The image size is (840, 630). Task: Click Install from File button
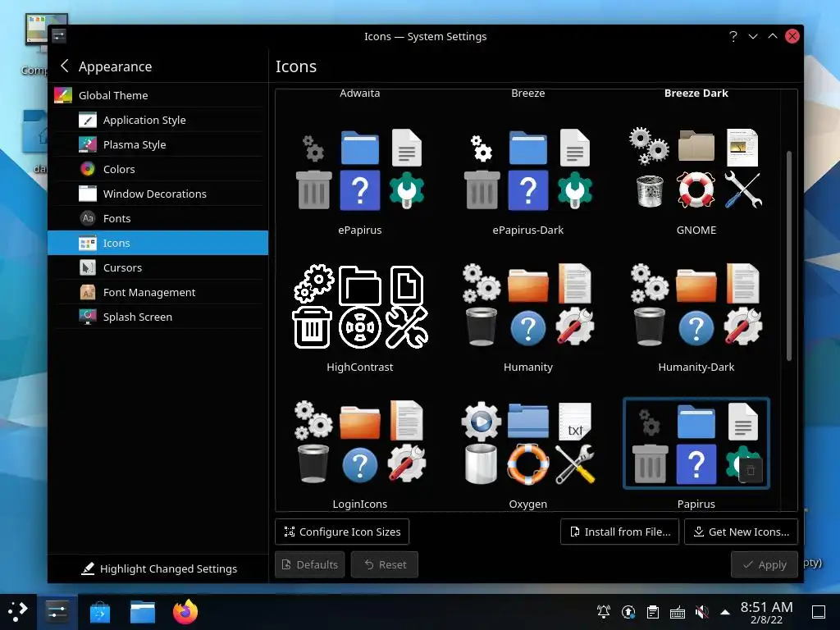[620, 532]
